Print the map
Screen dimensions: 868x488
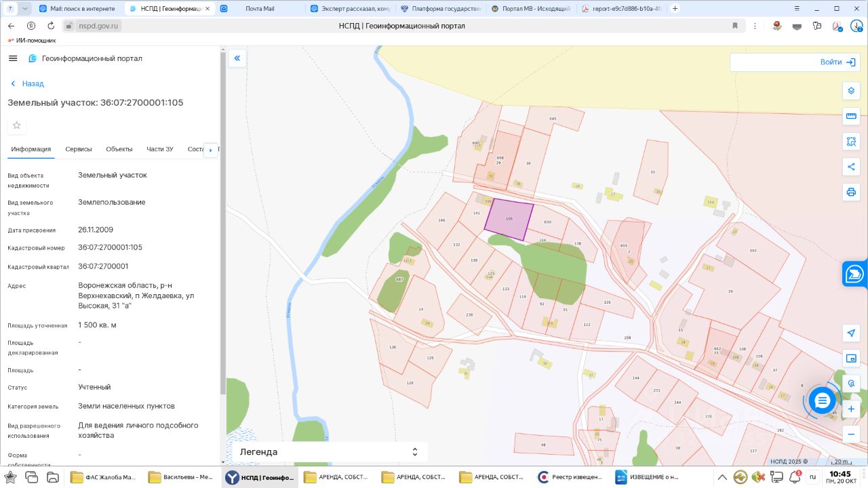click(851, 192)
